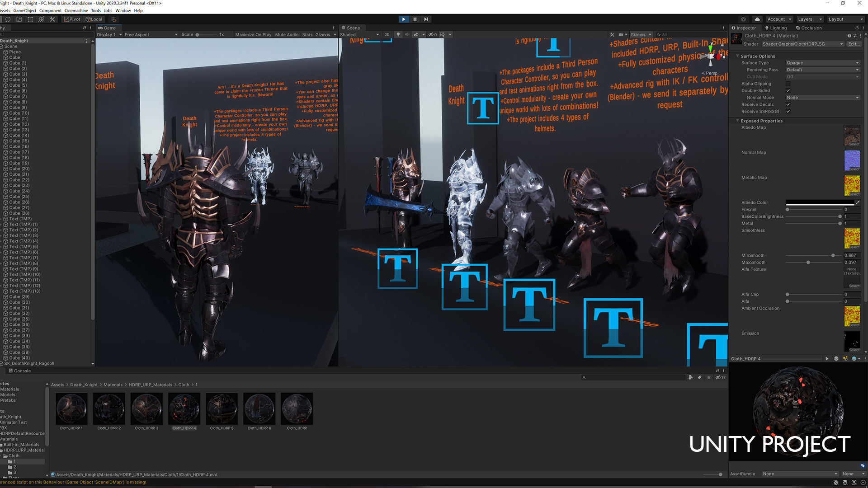
Task: Adjust the MaxSmooth slider
Action: coord(813,263)
